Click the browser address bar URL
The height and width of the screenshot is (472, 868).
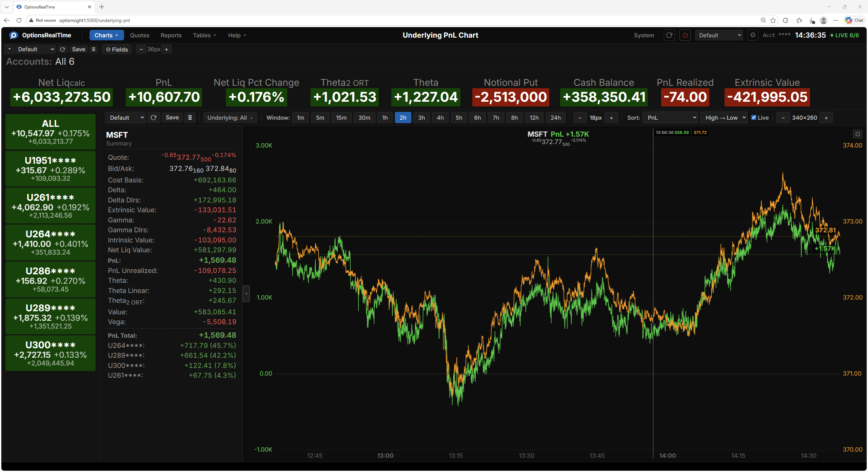[95, 20]
